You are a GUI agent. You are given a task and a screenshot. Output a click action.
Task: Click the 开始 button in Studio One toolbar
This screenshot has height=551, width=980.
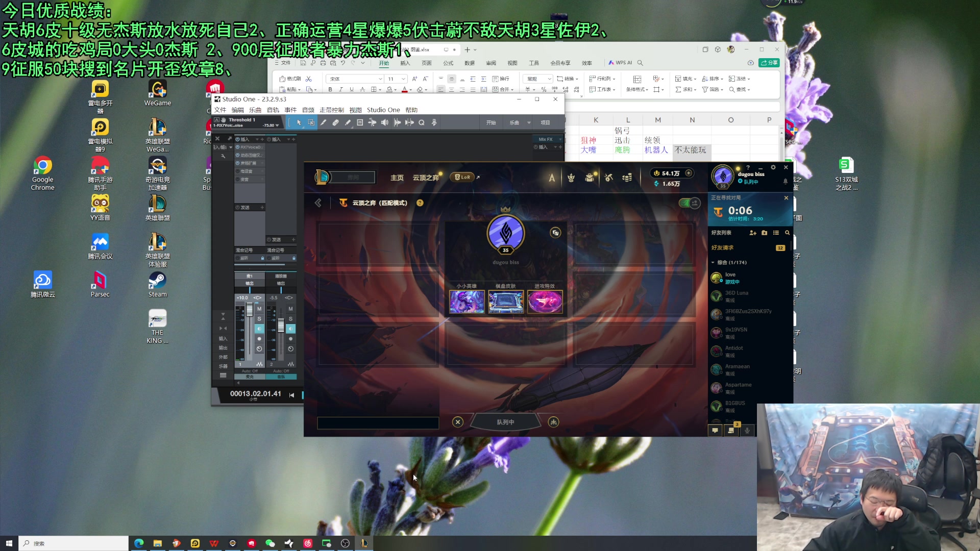491,123
